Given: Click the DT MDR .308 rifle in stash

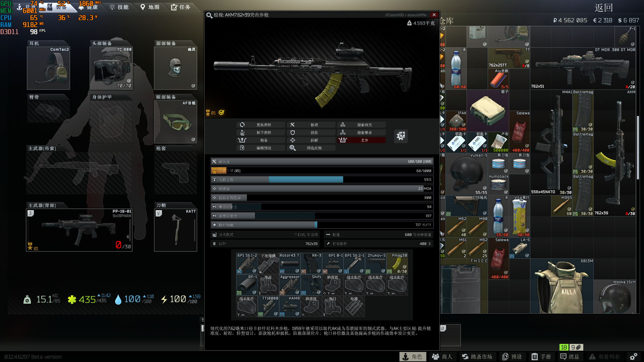Looking at the screenshot, I should click(583, 68).
